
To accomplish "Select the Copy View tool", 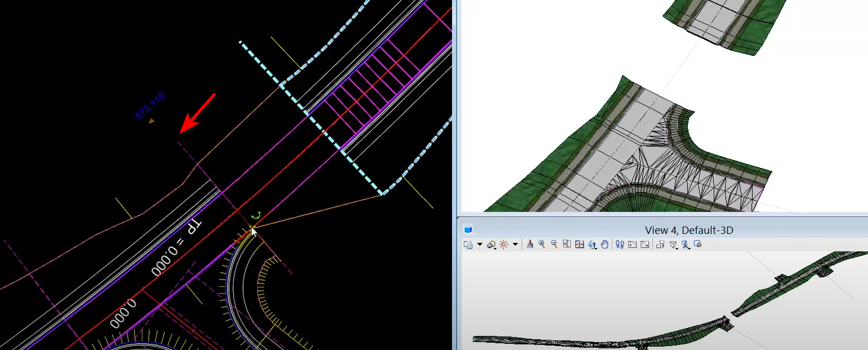I will [x=659, y=245].
